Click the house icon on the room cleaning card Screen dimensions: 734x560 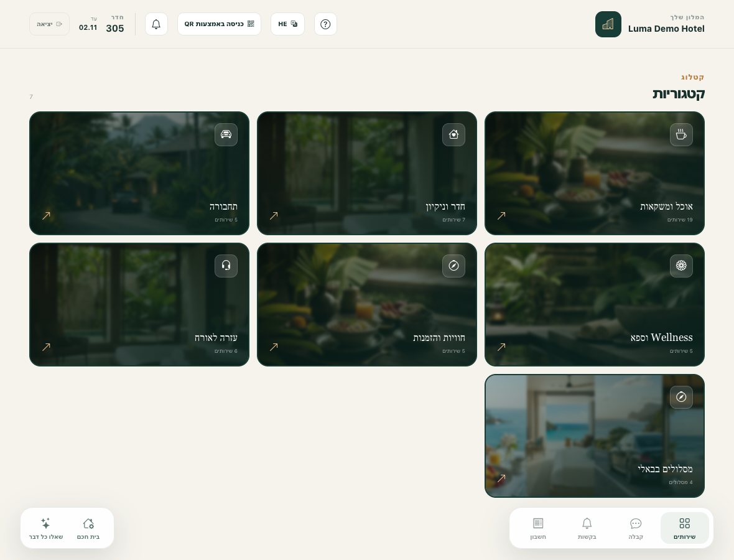(x=453, y=134)
